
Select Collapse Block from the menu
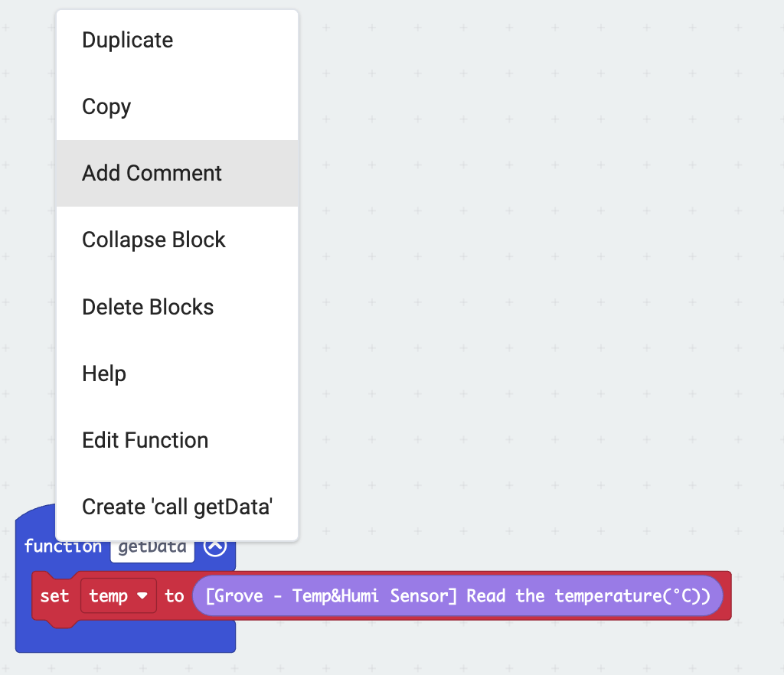tap(154, 240)
